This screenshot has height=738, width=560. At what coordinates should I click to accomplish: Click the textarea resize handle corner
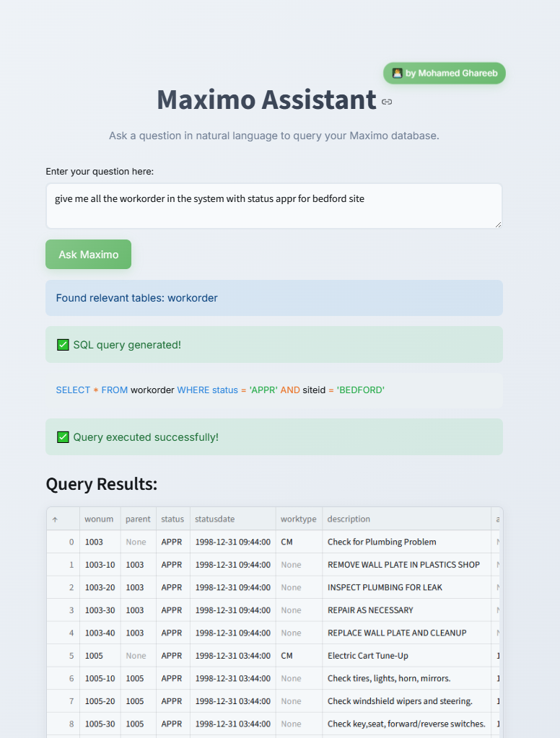(x=499, y=224)
